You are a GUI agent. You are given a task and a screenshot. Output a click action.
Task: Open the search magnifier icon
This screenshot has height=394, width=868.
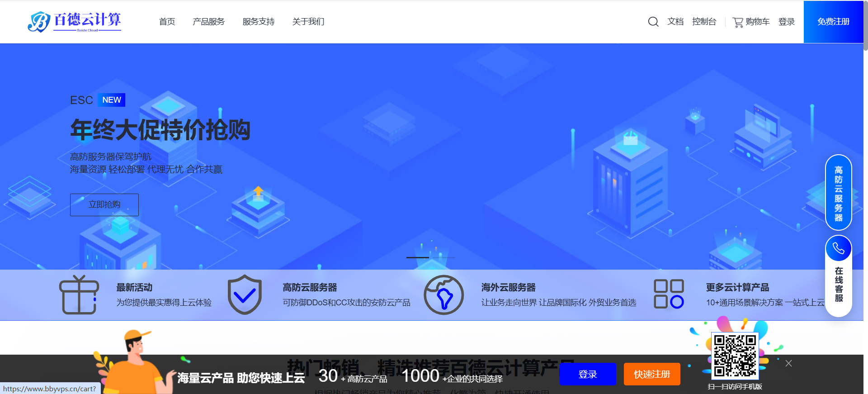coord(653,22)
